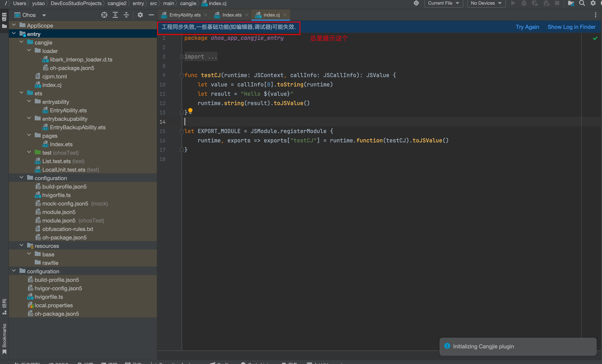Open EntryBackupAbility.ets in tree
Screen dimensions: 602x364
coord(78,127)
